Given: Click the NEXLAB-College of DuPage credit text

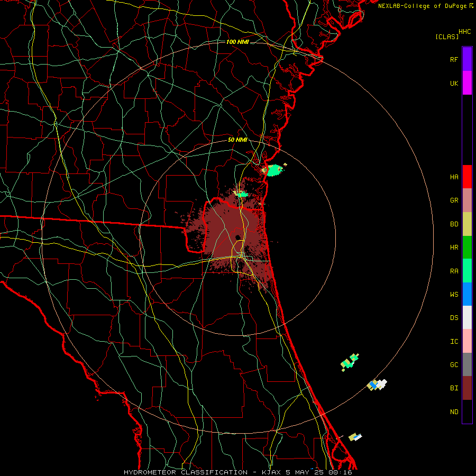Looking at the screenshot, I should [423, 6].
